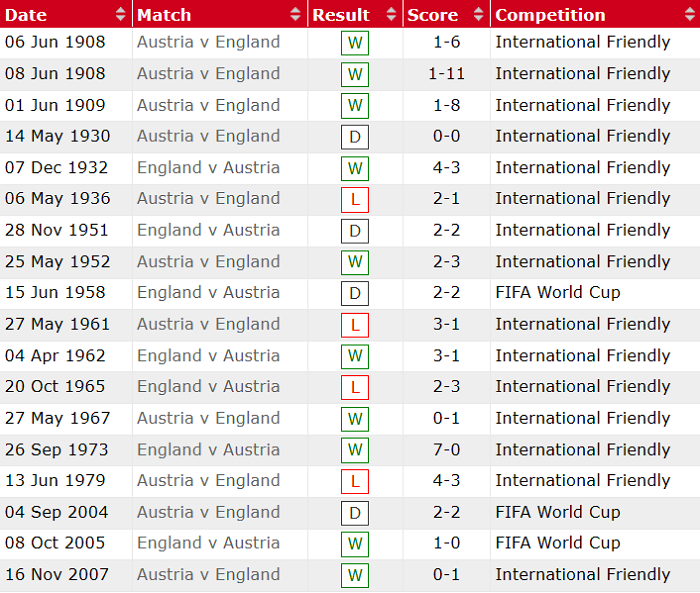Click the 1-11 score cell
This screenshot has height=593, width=700.
tap(445, 74)
